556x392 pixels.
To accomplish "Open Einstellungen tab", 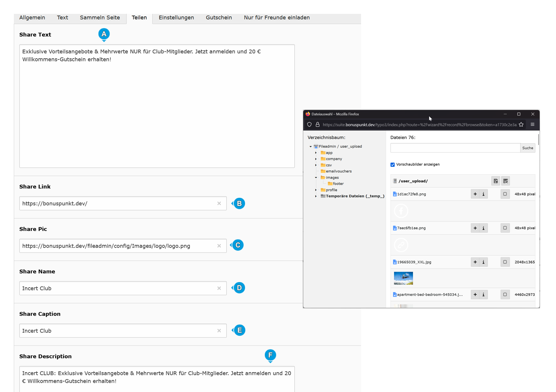I will [x=176, y=18].
